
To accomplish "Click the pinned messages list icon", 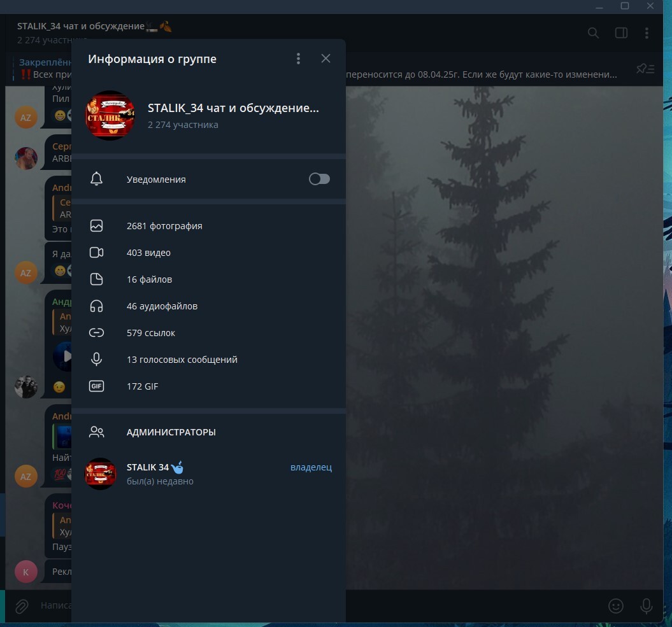I will tap(645, 69).
